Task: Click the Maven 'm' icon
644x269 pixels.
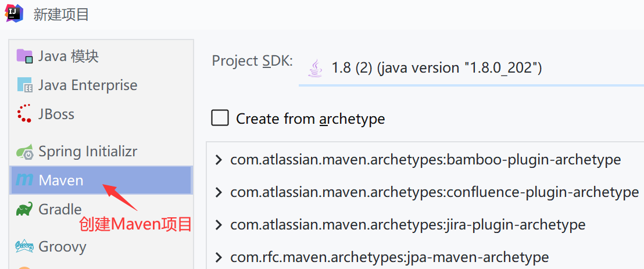Action: 24,180
